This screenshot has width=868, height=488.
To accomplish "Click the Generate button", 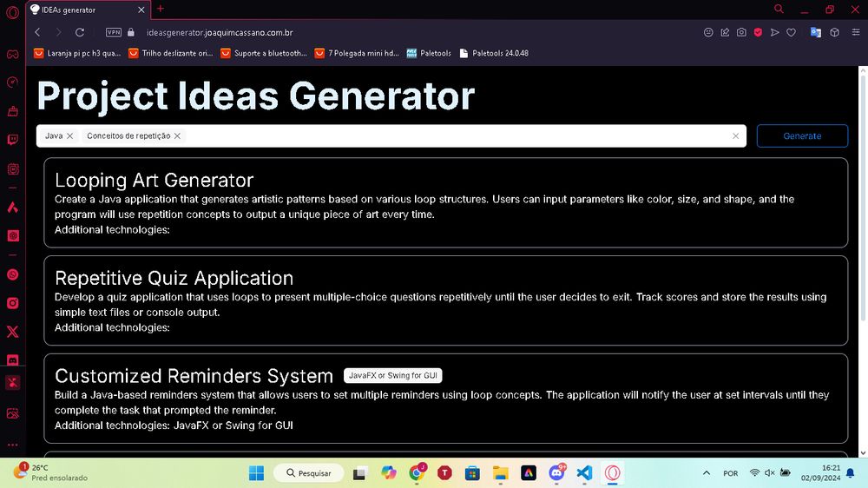I will click(x=802, y=135).
